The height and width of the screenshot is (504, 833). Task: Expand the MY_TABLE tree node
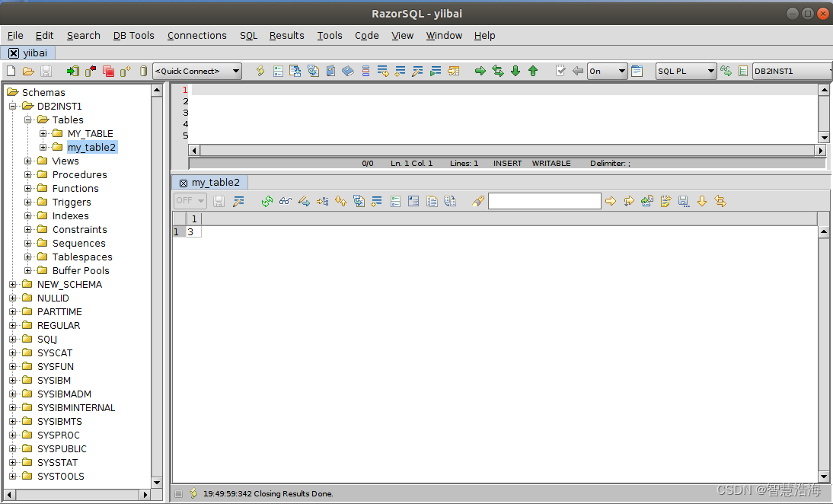pyautogui.click(x=43, y=133)
